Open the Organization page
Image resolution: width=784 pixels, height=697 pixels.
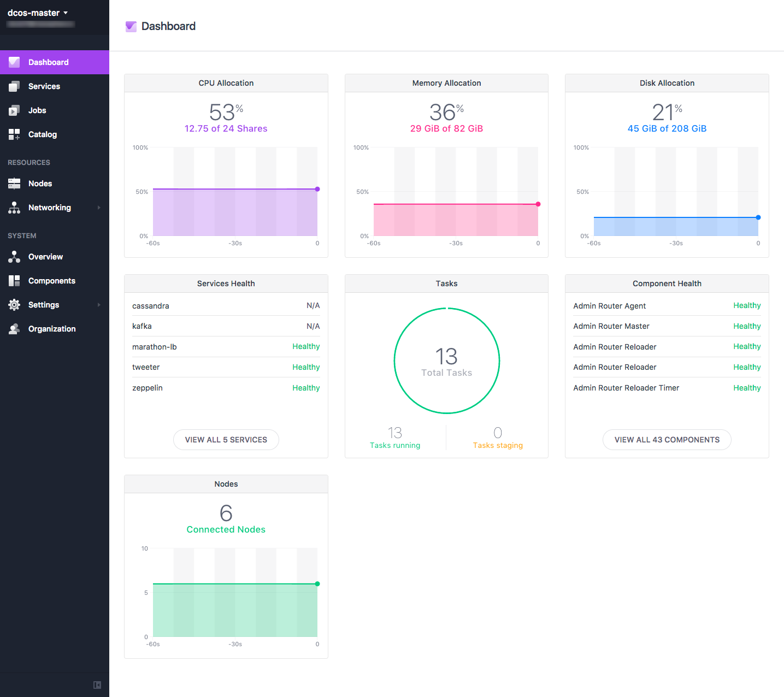(x=55, y=329)
